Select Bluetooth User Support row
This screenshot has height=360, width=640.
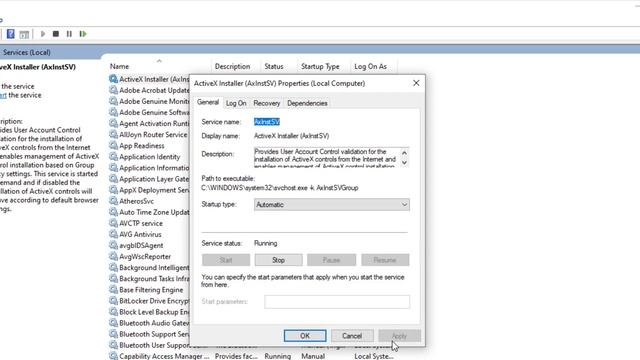tap(149, 345)
